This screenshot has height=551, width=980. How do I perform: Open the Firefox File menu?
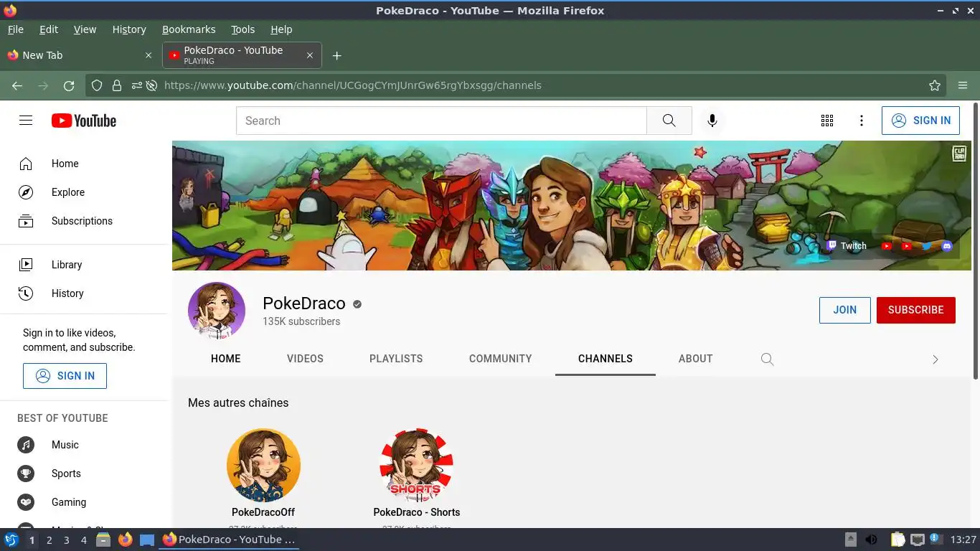point(15,29)
